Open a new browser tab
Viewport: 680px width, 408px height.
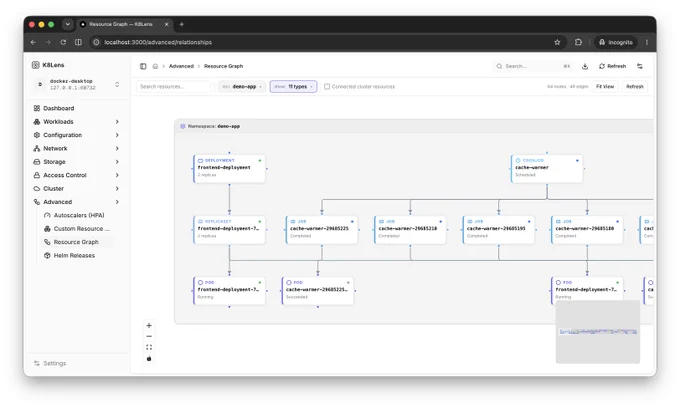click(182, 24)
